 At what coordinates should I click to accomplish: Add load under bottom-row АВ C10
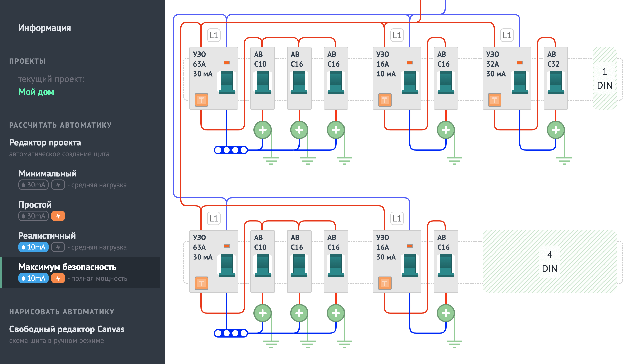(x=263, y=313)
